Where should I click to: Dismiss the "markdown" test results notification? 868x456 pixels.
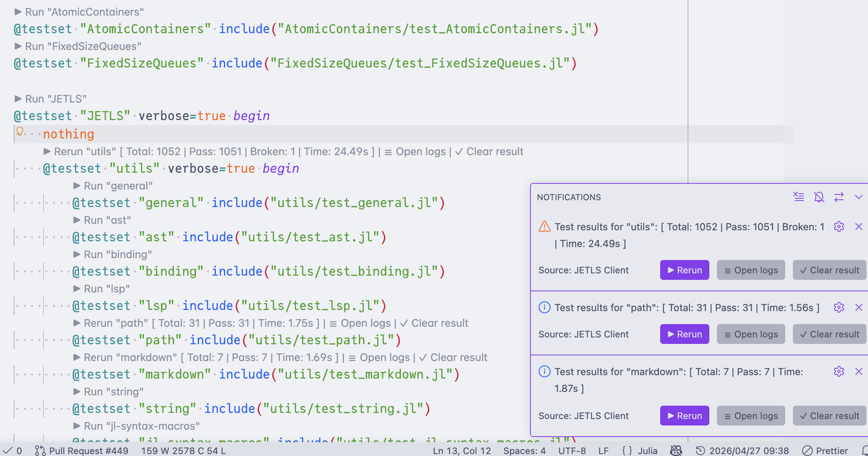(x=858, y=371)
